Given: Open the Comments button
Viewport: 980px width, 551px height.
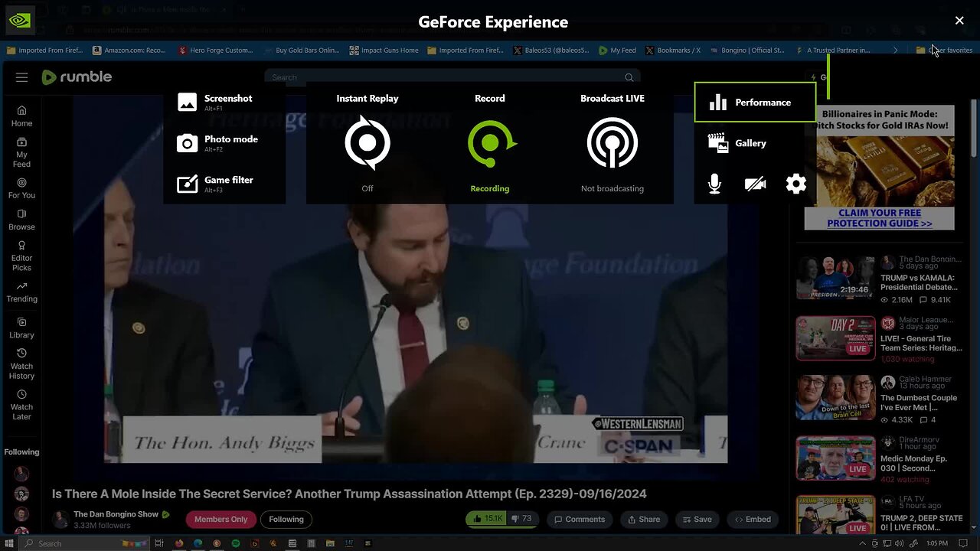Looking at the screenshot, I should pos(580,519).
